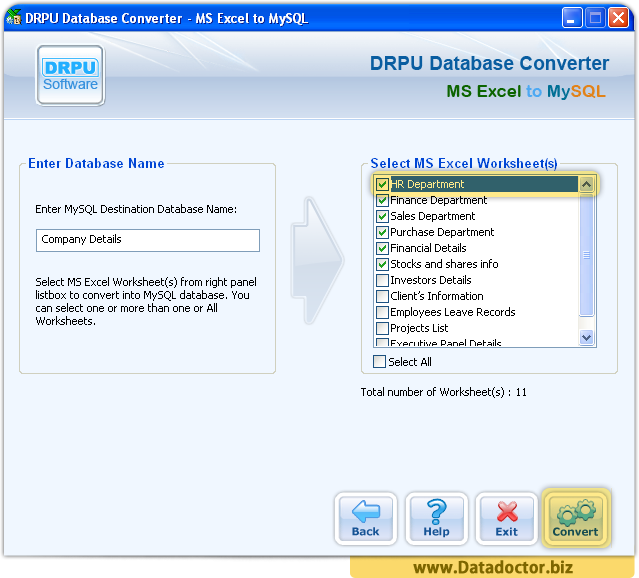
Task: Click the Back arrow button
Action: coord(366,518)
